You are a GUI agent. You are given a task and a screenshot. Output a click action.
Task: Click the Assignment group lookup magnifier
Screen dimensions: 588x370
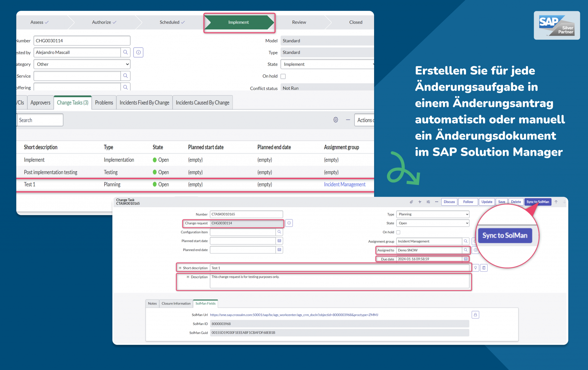tap(466, 241)
